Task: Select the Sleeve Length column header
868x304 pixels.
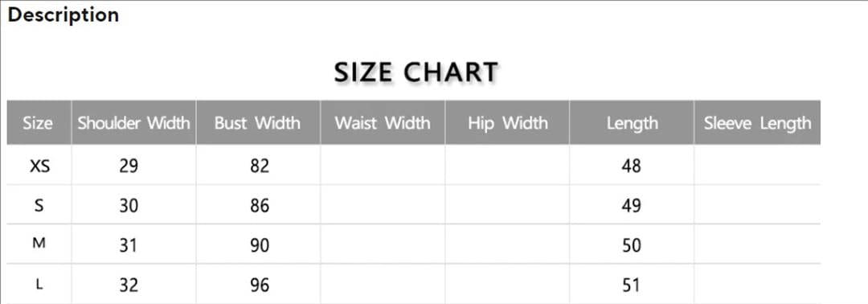Action: tap(757, 122)
